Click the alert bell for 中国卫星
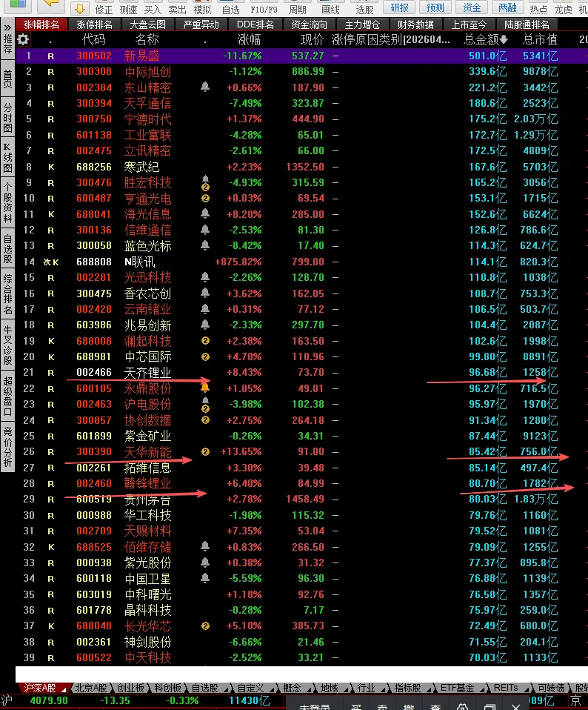 point(205,578)
